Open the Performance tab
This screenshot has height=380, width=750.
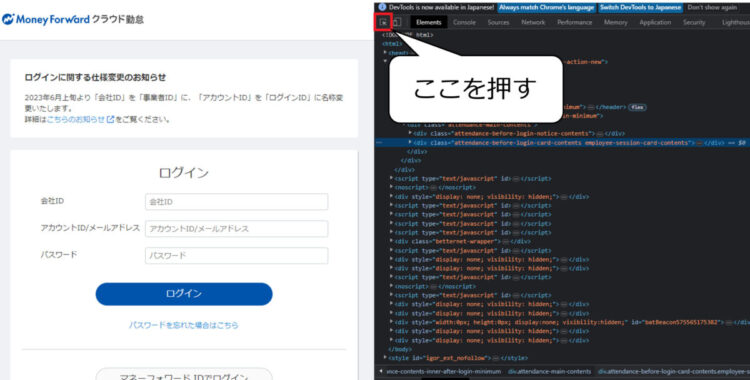[x=574, y=22]
